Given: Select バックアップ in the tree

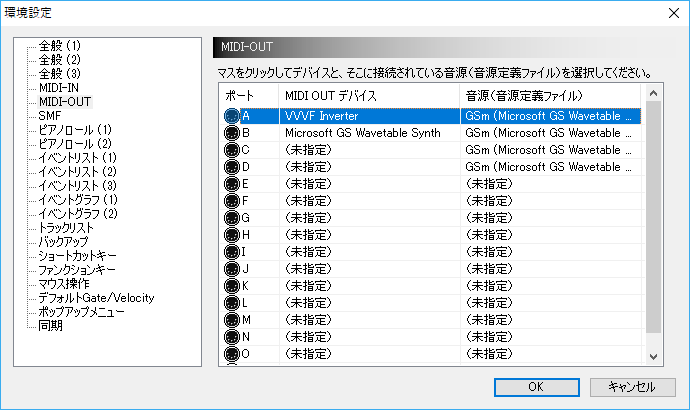Looking at the screenshot, I should (x=63, y=242).
